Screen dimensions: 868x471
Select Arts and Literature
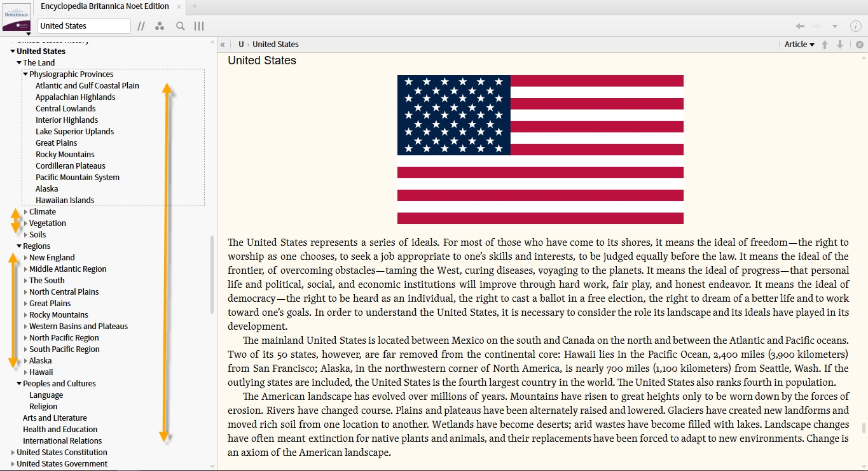[x=55, y=418]
